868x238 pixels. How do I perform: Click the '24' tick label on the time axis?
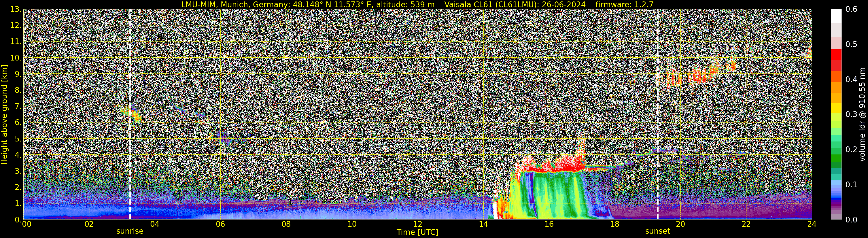pos(812,224)
